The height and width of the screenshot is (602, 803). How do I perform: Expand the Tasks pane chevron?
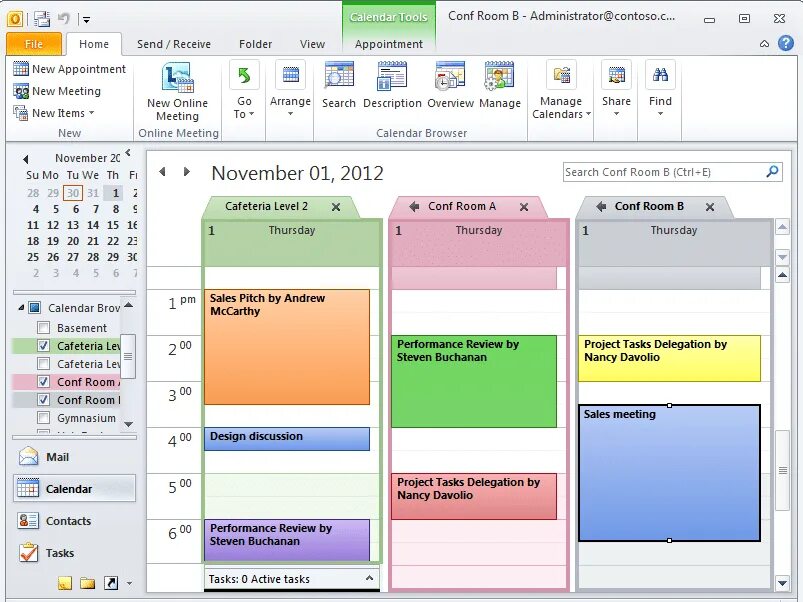pos(369,578)
